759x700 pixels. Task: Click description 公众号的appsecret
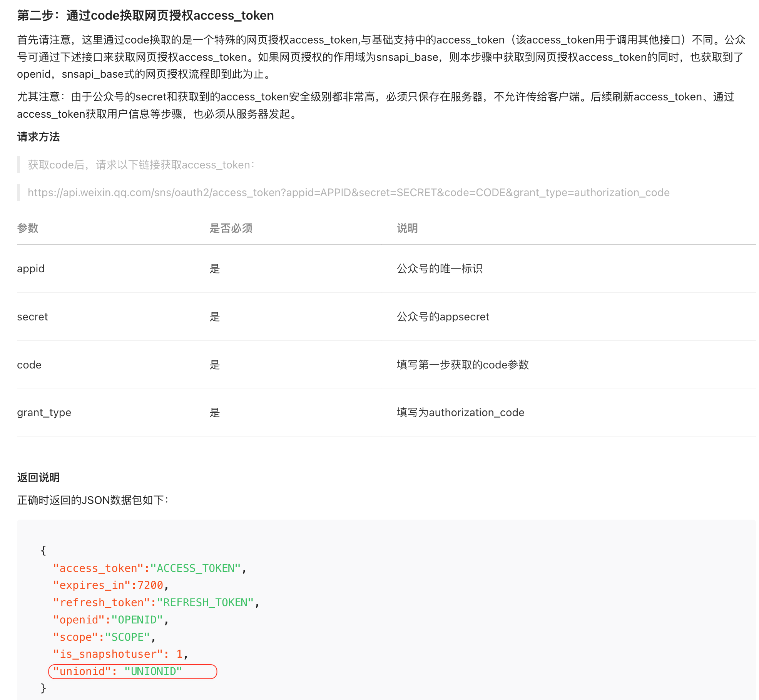443,317
